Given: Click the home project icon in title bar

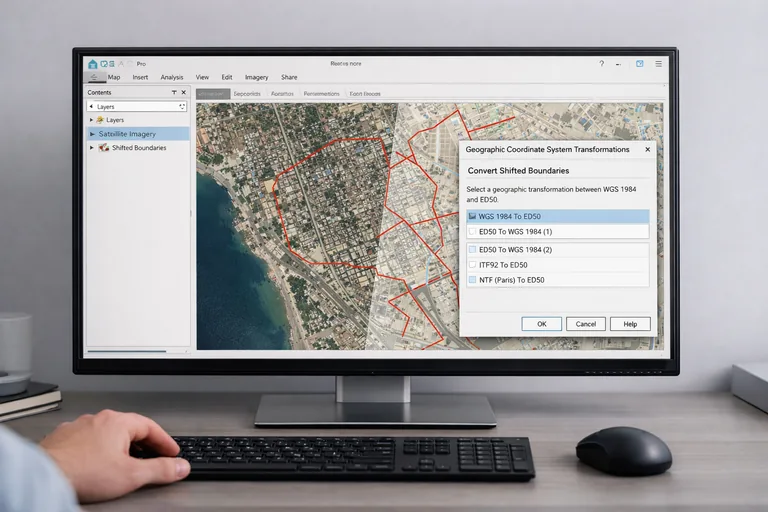Looking at the screenshot, I should [93, 64].
